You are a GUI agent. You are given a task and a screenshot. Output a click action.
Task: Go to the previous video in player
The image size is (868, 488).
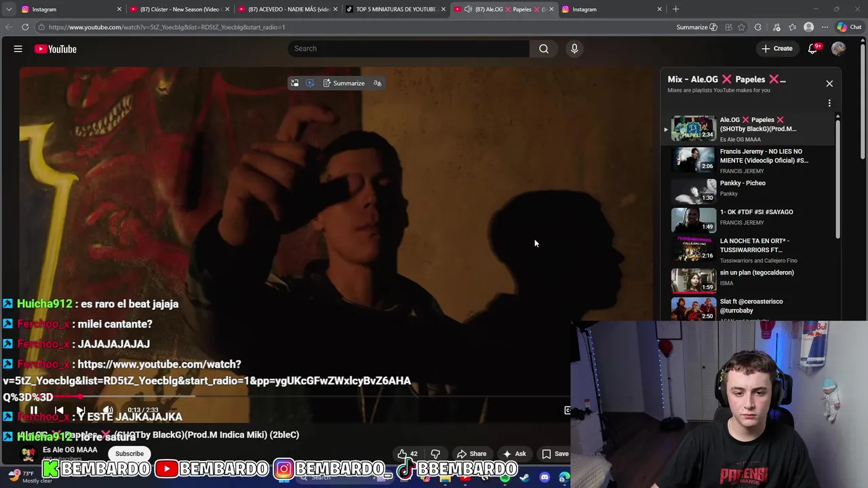pos(59,410)
